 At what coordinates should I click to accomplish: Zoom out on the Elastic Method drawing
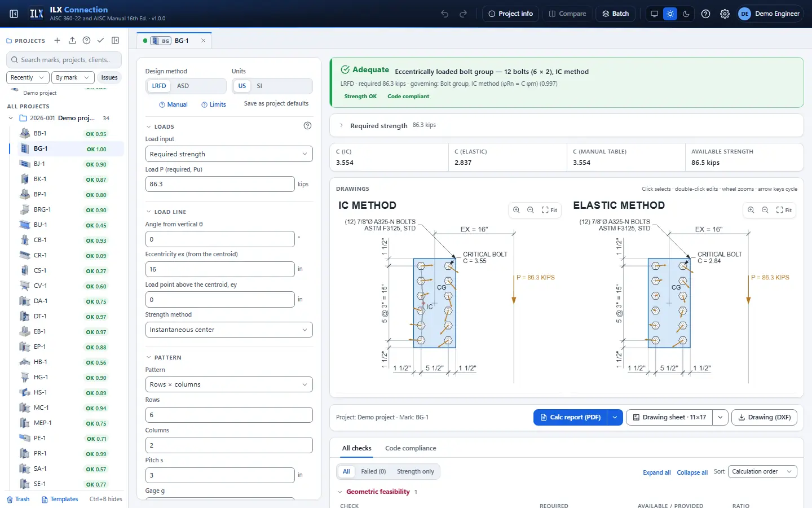(x=765, y=210)
